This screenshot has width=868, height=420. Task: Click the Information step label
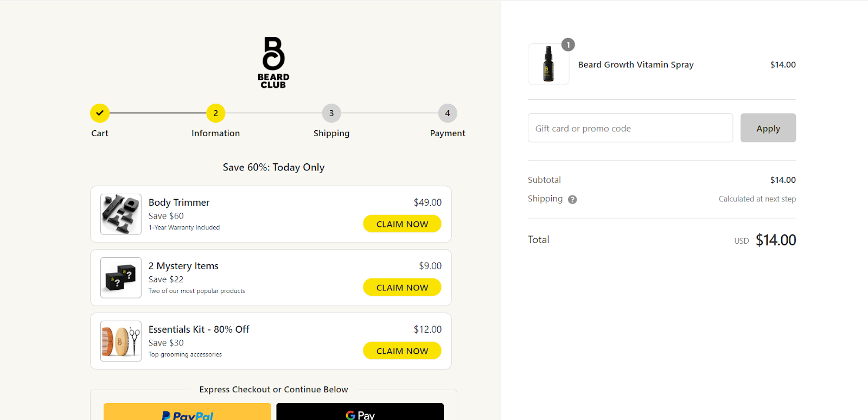coord(215,133)
